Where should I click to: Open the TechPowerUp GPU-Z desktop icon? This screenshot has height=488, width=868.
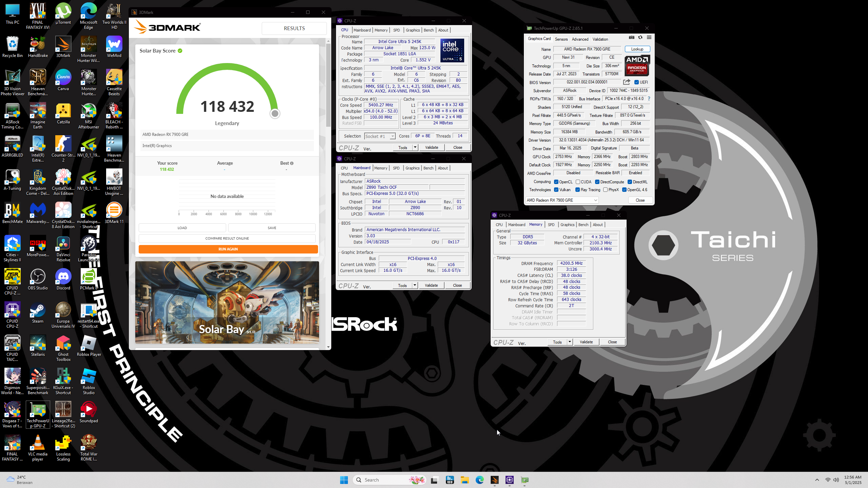coord(38,414)
